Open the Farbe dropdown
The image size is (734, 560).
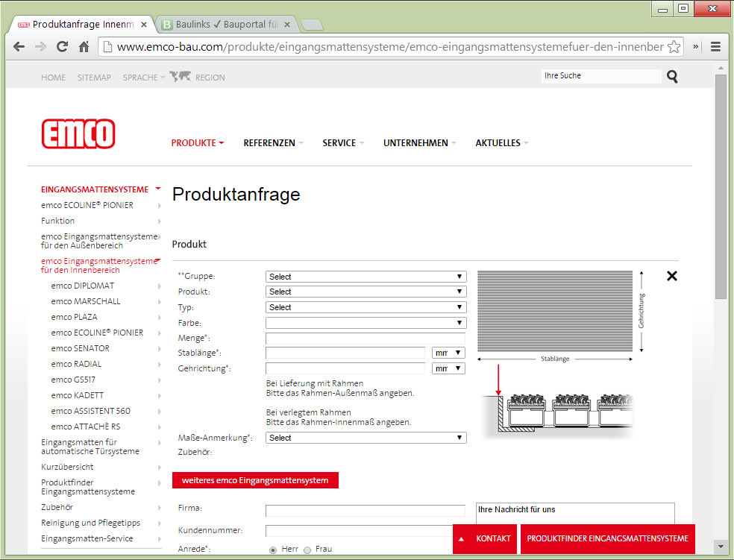[x=366, y=323]
